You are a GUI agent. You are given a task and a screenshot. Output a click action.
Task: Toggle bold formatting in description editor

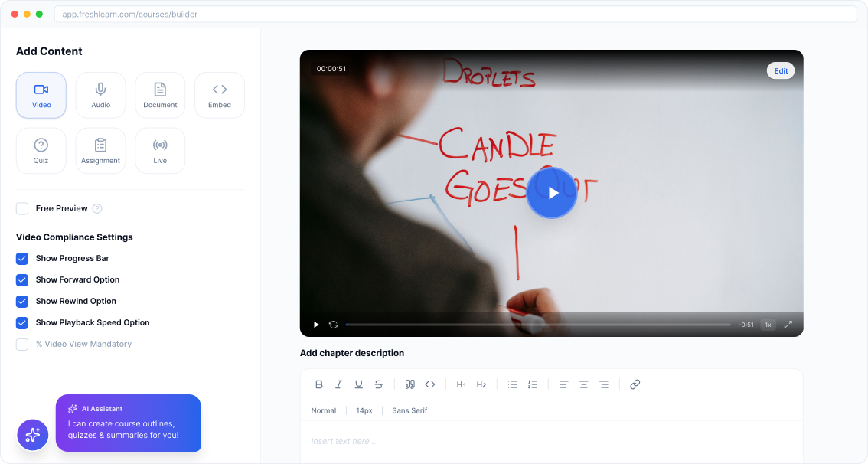(x=319, y=384)
